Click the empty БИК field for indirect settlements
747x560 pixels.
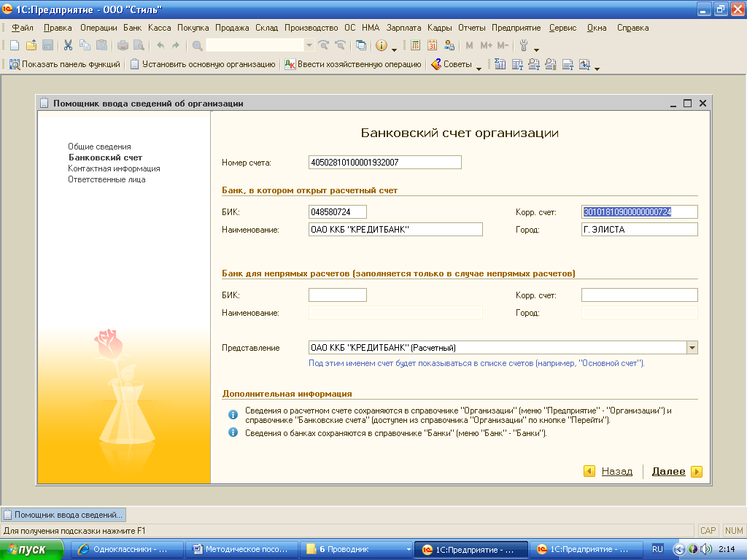pos(338,295)
